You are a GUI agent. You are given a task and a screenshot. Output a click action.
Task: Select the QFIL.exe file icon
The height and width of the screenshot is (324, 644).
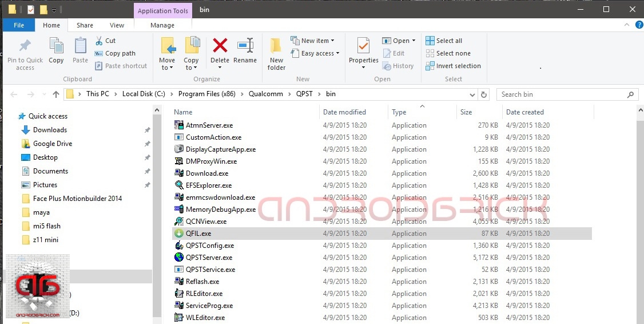[x=179, y=234]
